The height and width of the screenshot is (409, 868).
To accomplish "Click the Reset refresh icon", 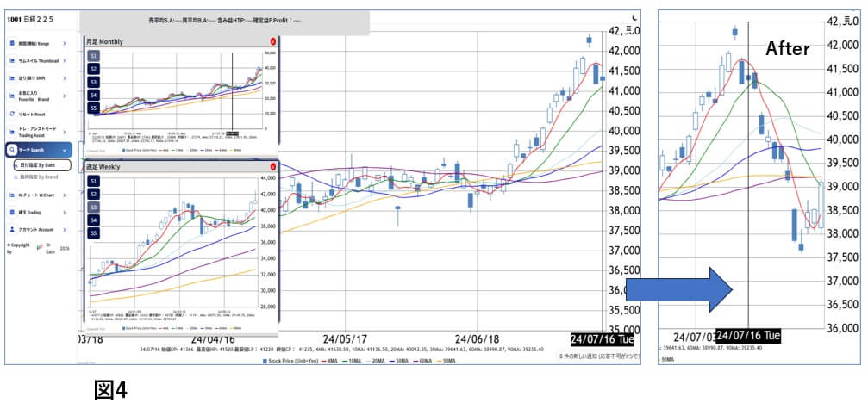I will coord(12,114).
